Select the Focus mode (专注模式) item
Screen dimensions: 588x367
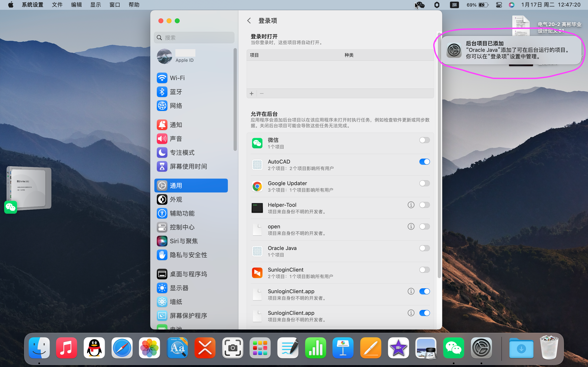(x=182, y=153)
